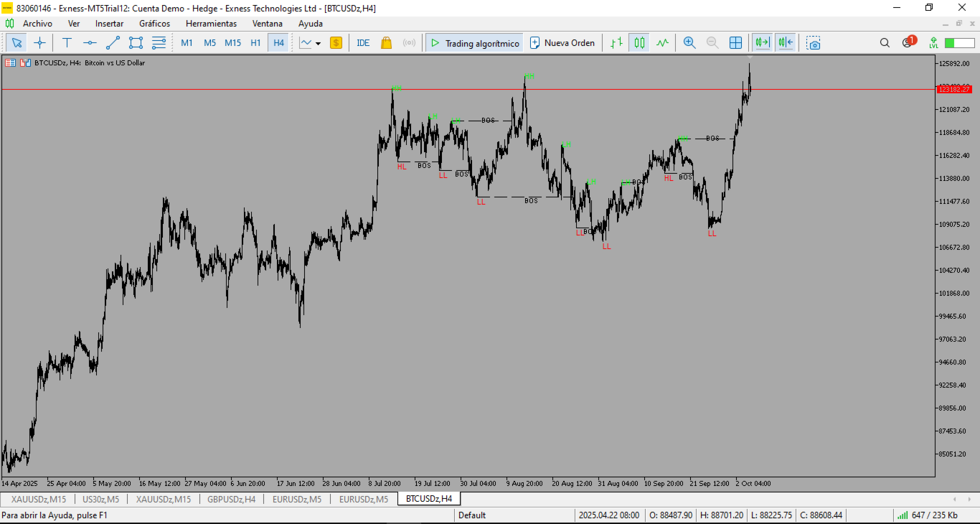
Task: Select the rectangle shapes tool
Action: pyautogui.click(x=136, y=43)
